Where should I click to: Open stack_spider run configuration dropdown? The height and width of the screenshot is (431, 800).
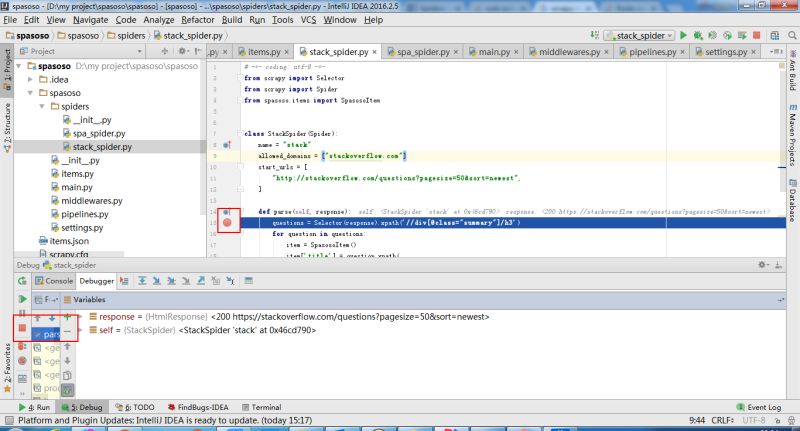(x=639, y=35)
